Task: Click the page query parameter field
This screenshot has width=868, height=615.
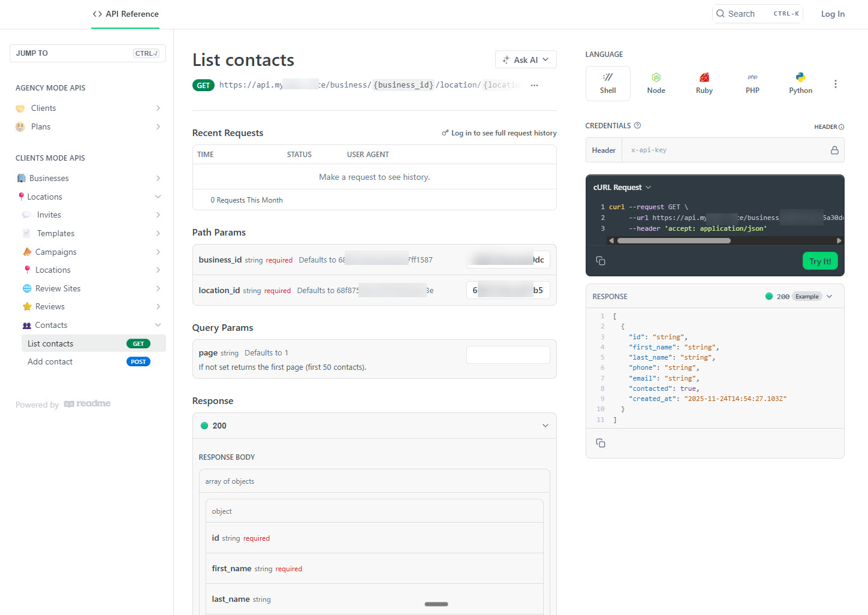Action: point(508,355)
